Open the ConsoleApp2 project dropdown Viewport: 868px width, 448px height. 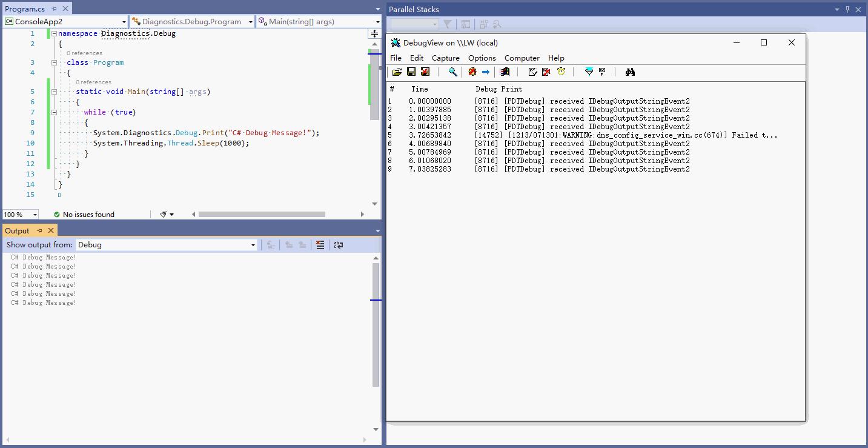point(65,21)
